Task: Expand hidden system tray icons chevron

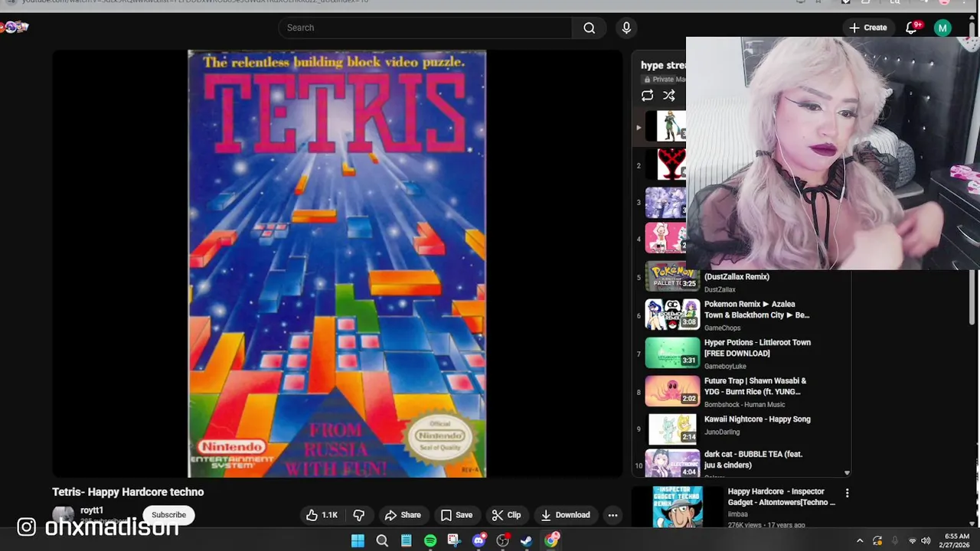Action: tap(860, 541)
